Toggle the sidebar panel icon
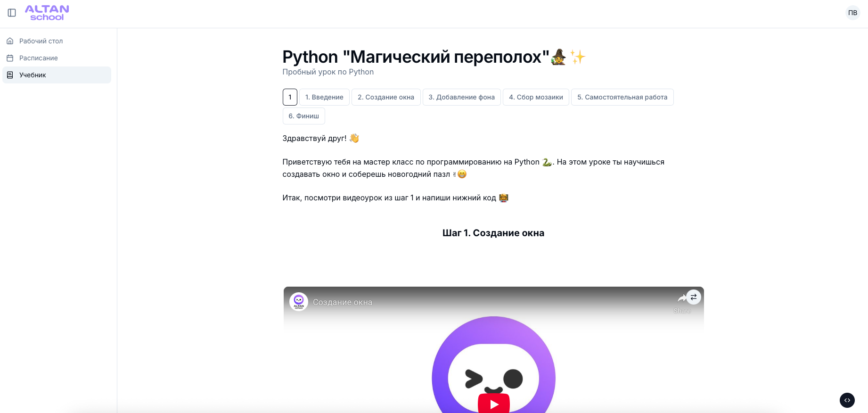868x413 pixels. coord(12,13)
